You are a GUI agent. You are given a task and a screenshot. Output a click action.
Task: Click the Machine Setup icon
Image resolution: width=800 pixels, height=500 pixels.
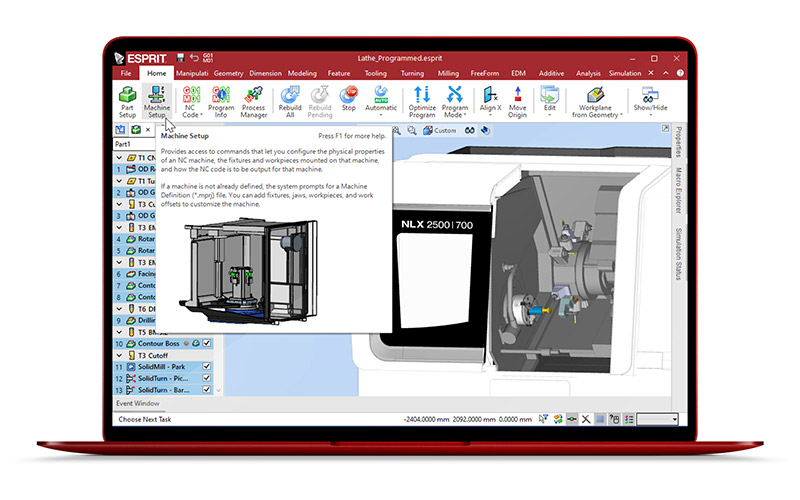tap(157, 100)
